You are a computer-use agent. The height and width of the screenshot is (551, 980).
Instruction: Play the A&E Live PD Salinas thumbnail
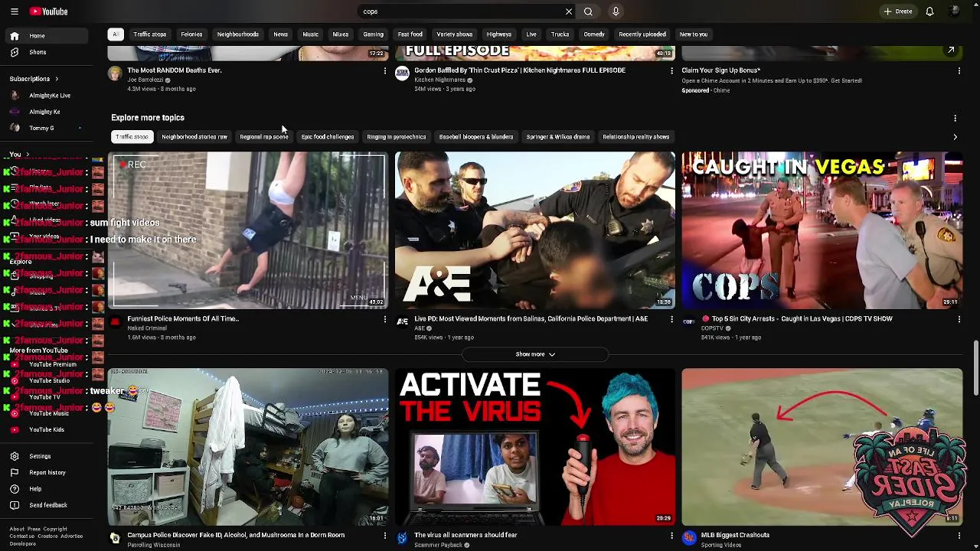[x=535, y=230]
